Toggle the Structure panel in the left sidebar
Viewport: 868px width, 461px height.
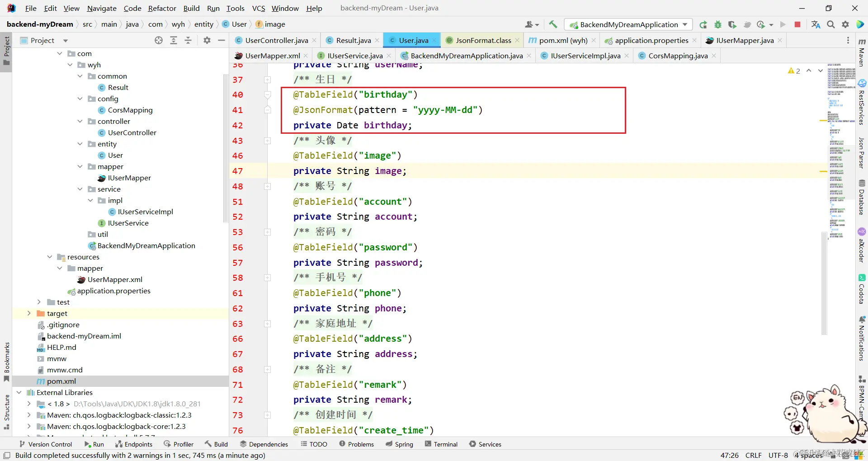click(6, 412)
